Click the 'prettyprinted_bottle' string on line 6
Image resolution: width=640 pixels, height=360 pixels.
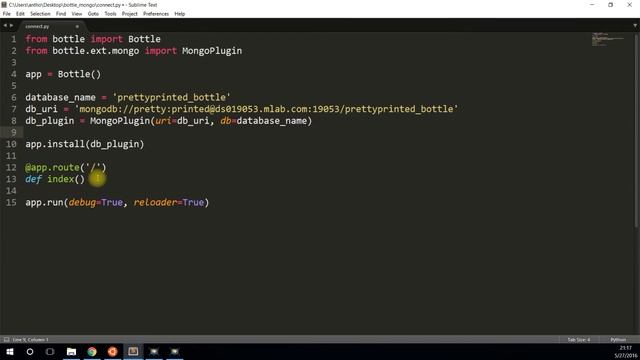point(171,98)
